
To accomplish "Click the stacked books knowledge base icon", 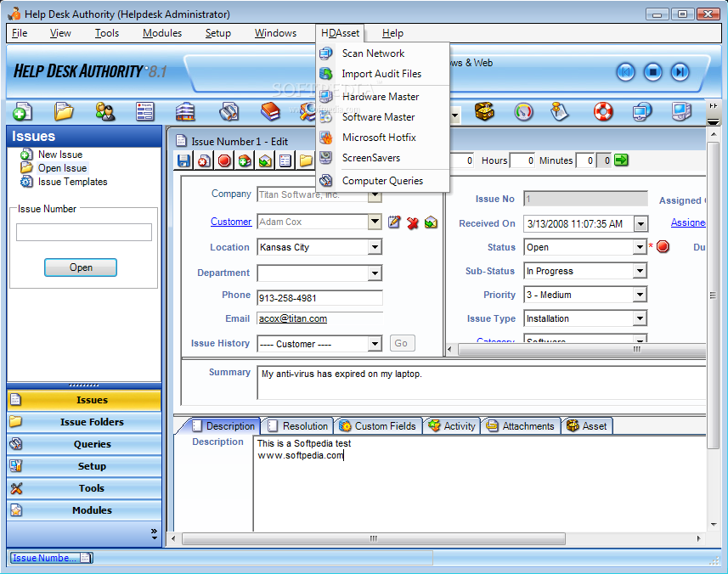I will tap(270, 111).
